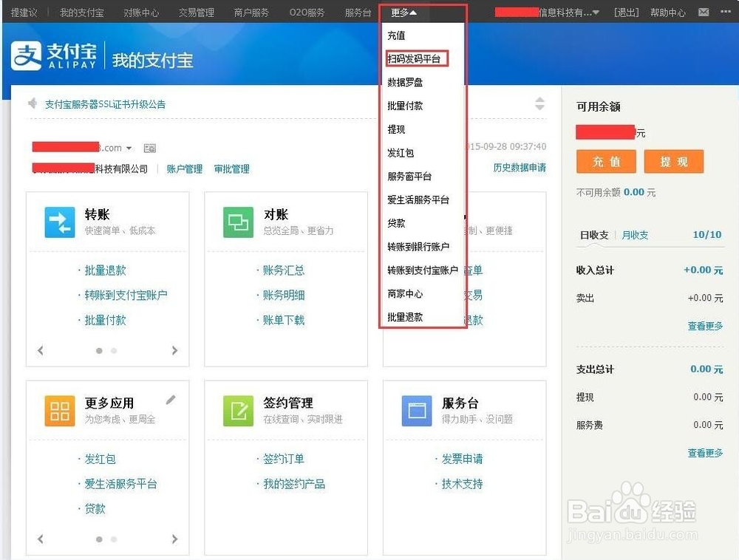Open 账务明细 under 对账
This screenshot has height=560, width=739.
283,296
